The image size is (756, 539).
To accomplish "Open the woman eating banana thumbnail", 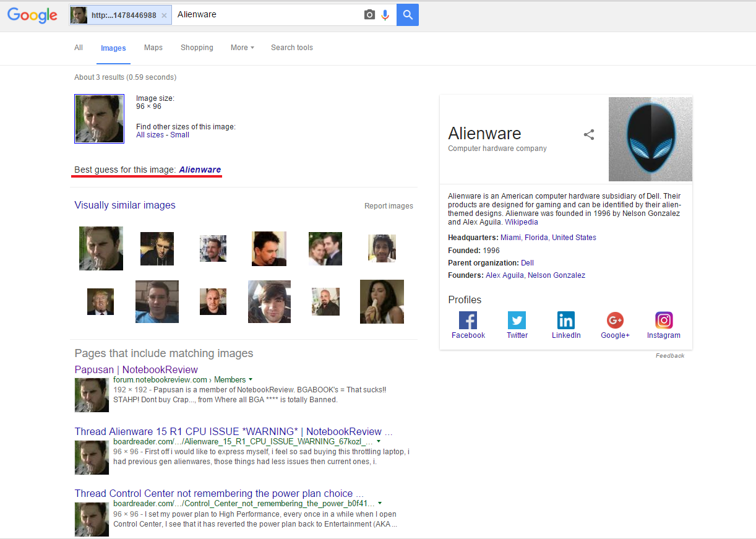I will 382,301.
